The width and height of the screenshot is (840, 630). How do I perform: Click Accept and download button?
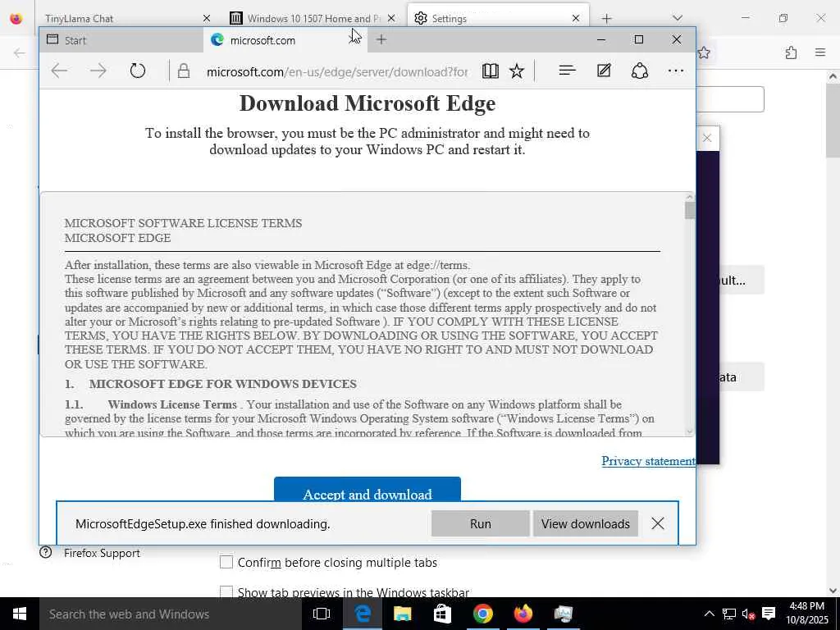pos(367,490)
